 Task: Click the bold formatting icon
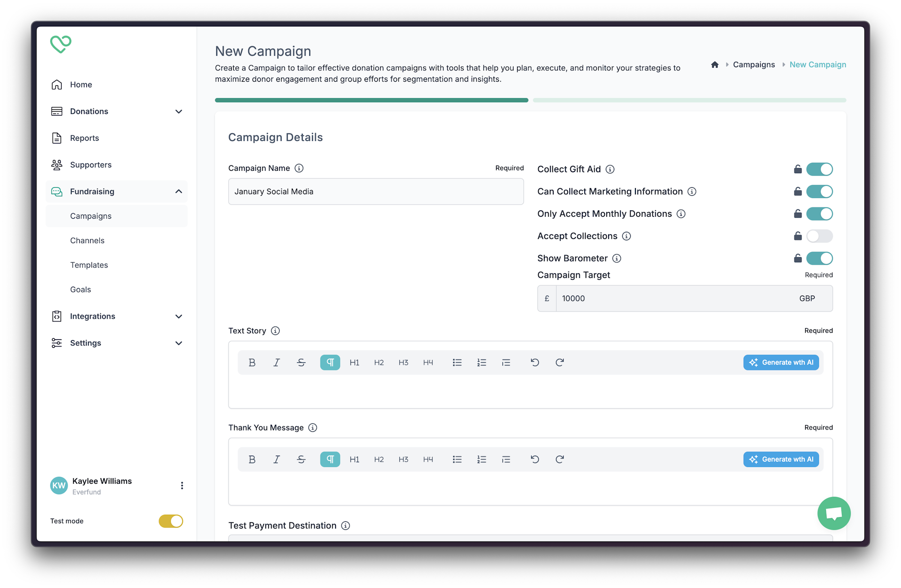(x=252, y=362)
